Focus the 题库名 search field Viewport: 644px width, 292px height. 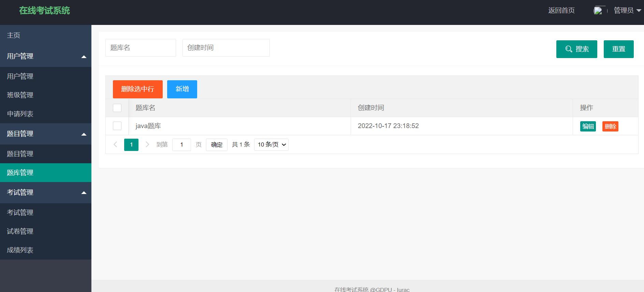pos(141,48)
